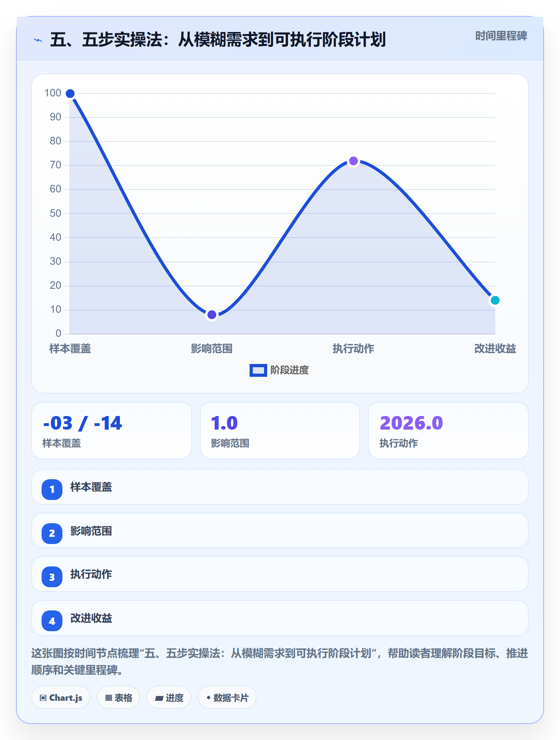Click the purple 执行动作 data point
This screenshot has height=740, width=560.
click(354, 161)
